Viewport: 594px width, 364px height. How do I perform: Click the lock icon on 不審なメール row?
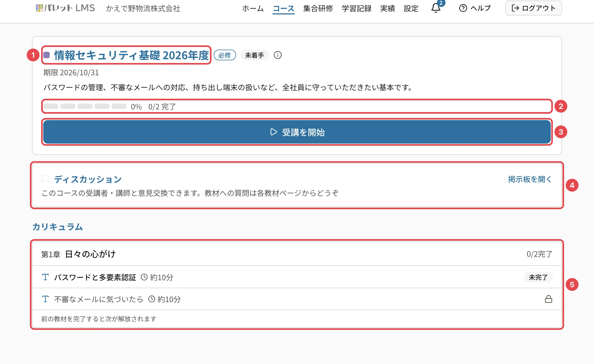(x=548, y=299)
